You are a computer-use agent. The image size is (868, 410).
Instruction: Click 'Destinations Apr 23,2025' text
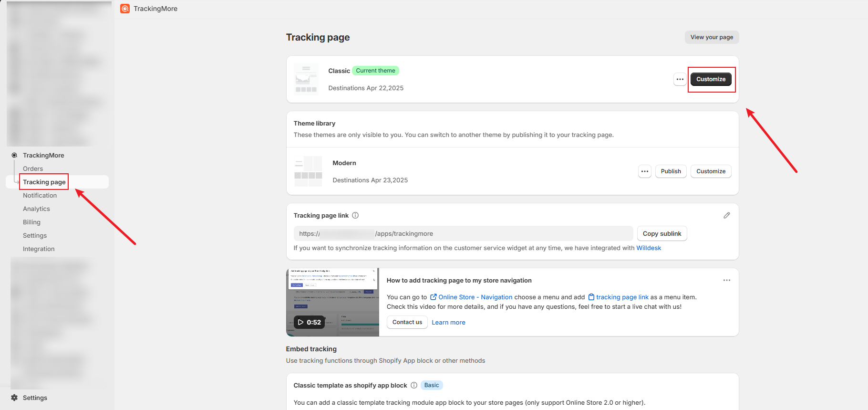click(370, 180)
